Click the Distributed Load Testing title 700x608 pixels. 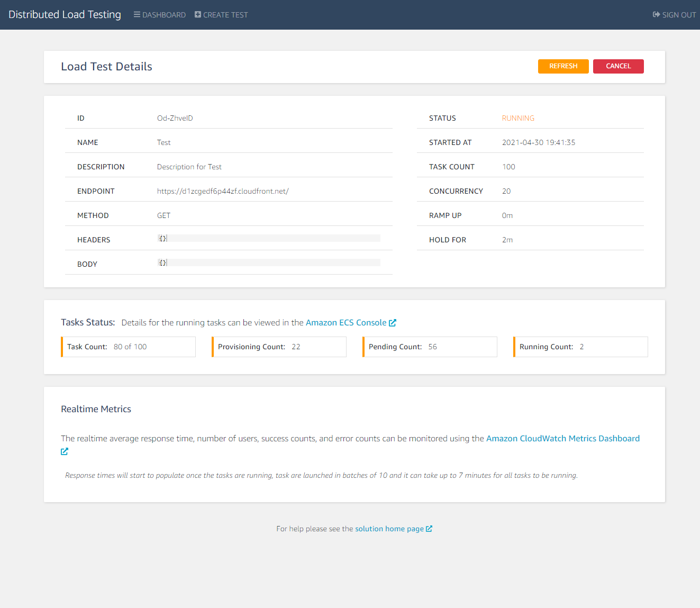[x=65, y=14]
